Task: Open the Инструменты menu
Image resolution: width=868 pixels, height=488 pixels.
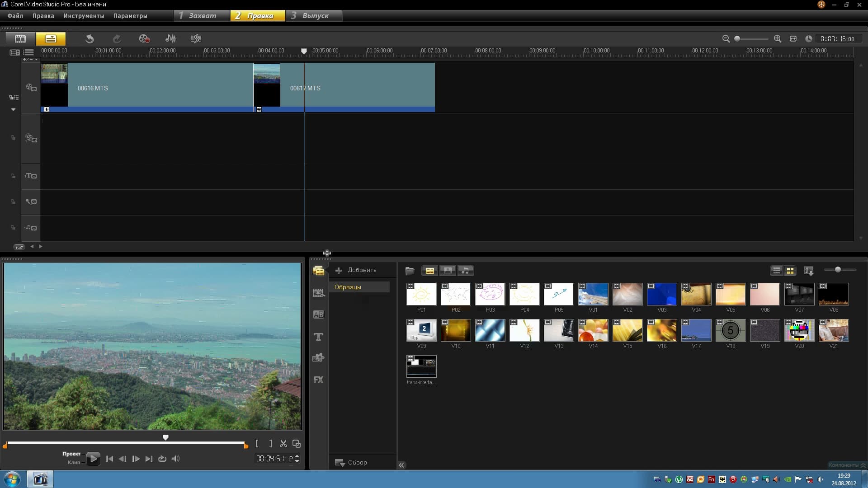Action: pyautogui.click(x=84, y=16)
